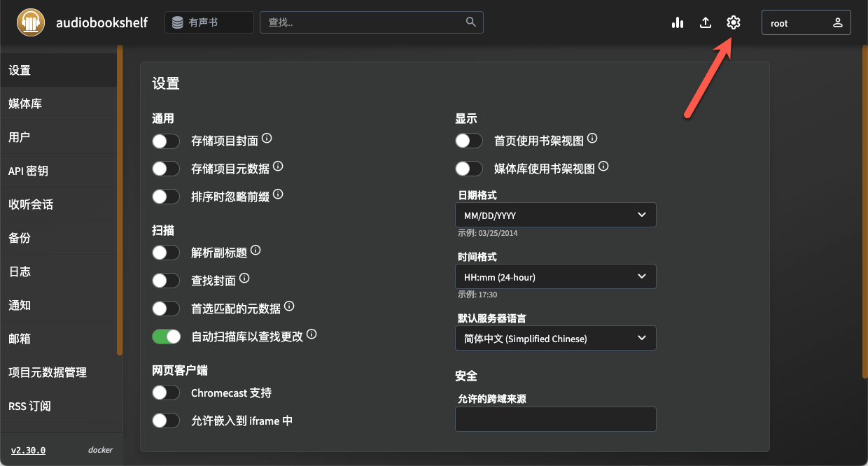Turn on Chromecast 支持 switch
This screenshot has height=466, width=868.
(x=166, y=393)
